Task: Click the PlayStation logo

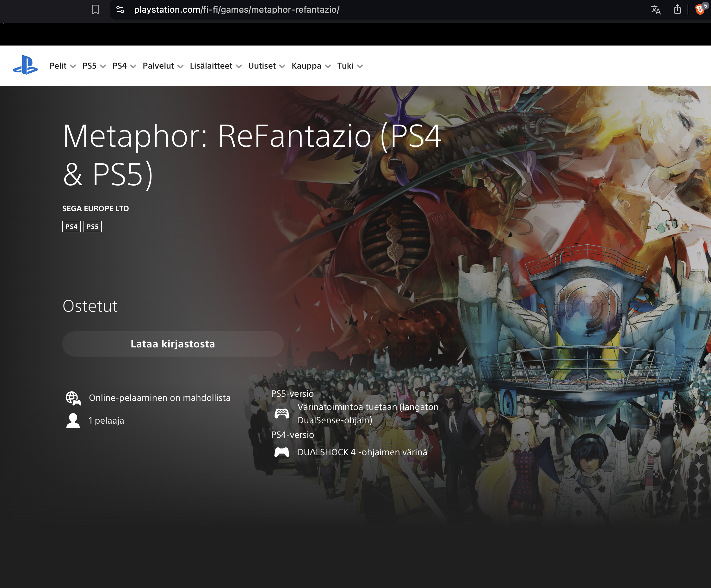Action: point(25,65)
